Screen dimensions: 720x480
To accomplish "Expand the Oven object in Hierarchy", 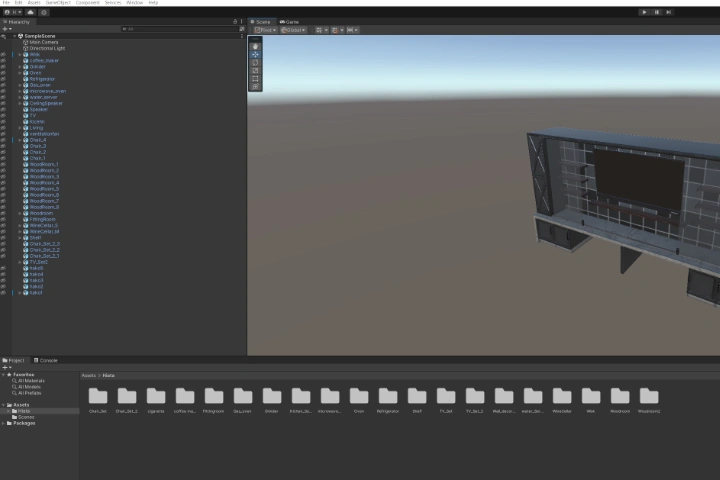I will pyautogui.click(x=20, y=73).
